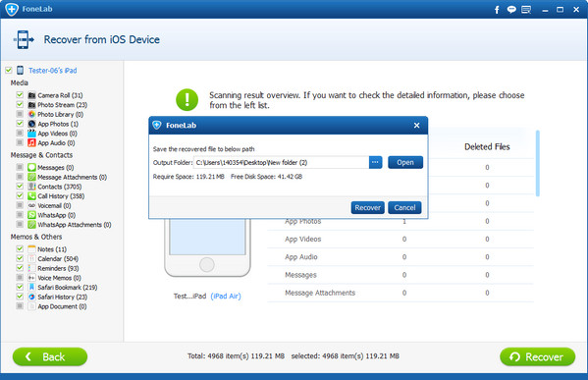Click the Facebook icon in title bar
588x380 pixels.
497,10
